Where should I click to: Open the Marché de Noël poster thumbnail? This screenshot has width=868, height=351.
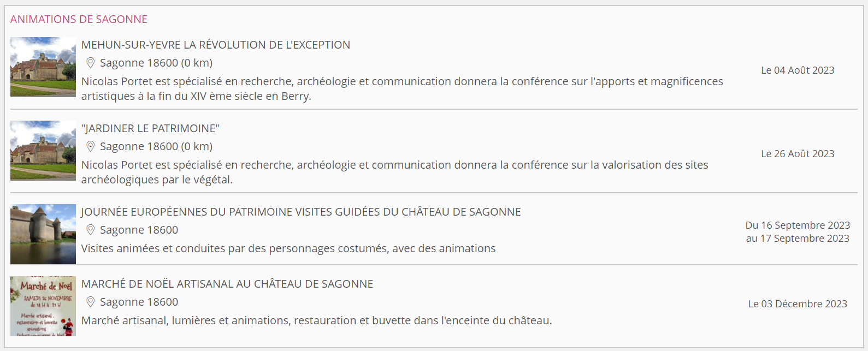pos(43,306)
